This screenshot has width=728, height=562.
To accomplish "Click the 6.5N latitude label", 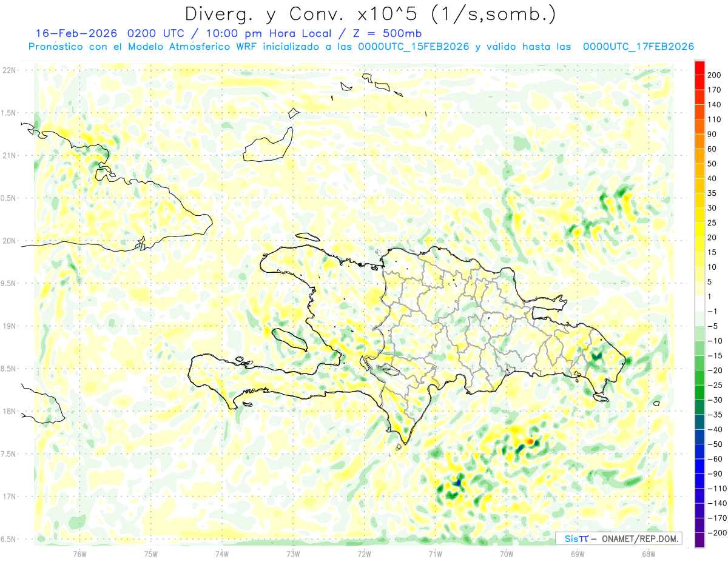I will point(8,539).
